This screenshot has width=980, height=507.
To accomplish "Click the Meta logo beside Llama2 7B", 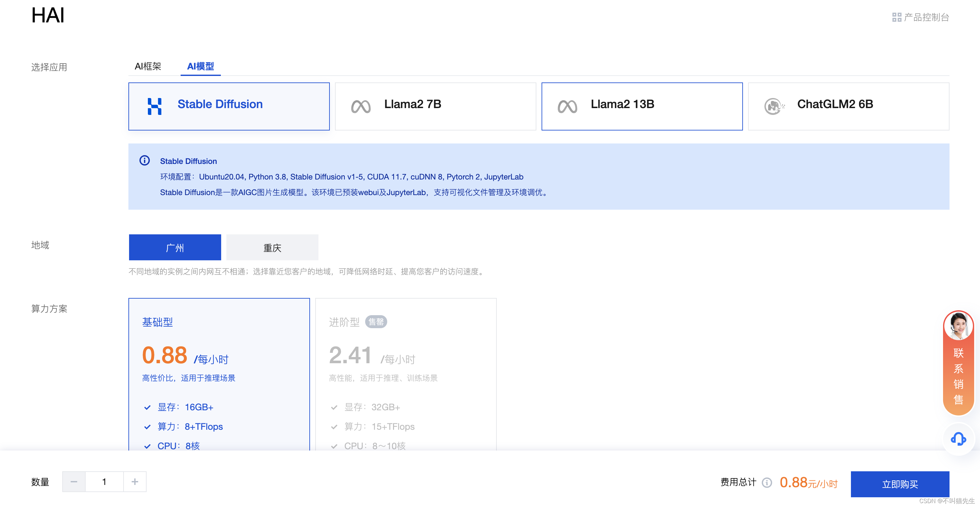I will [x=361, y=107].
